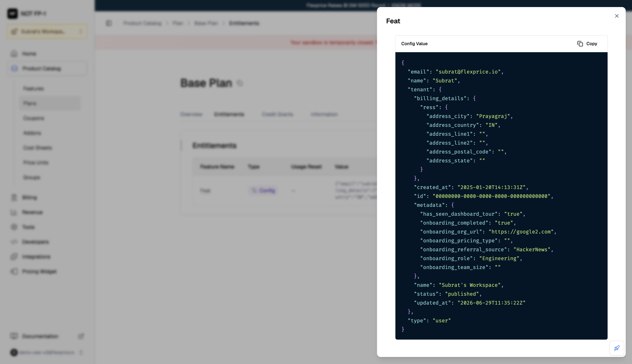Open Plans in the sidebar

pyautogui.click(x=50, y=103)
